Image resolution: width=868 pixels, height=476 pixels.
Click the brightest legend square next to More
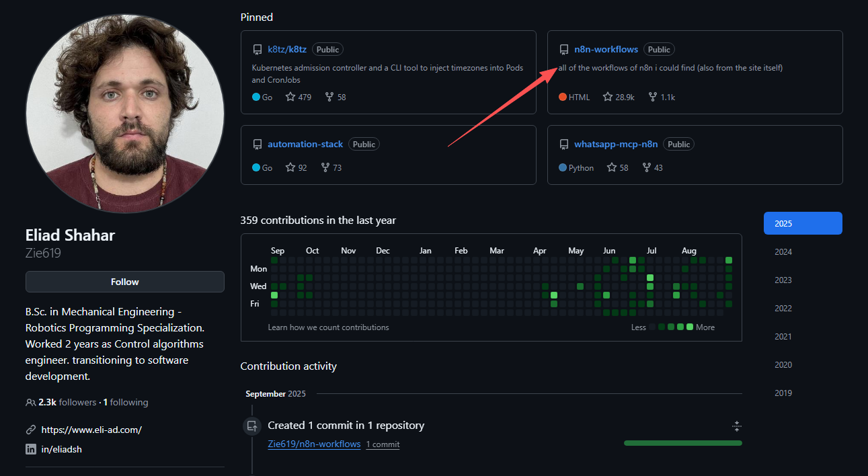[x=690, y=327]
